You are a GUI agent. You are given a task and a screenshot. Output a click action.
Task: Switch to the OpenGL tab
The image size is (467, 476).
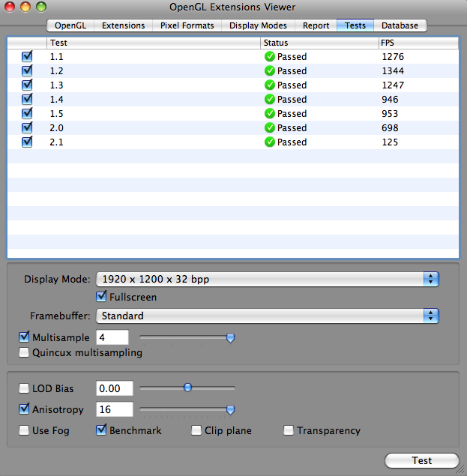tap(70, 25)
